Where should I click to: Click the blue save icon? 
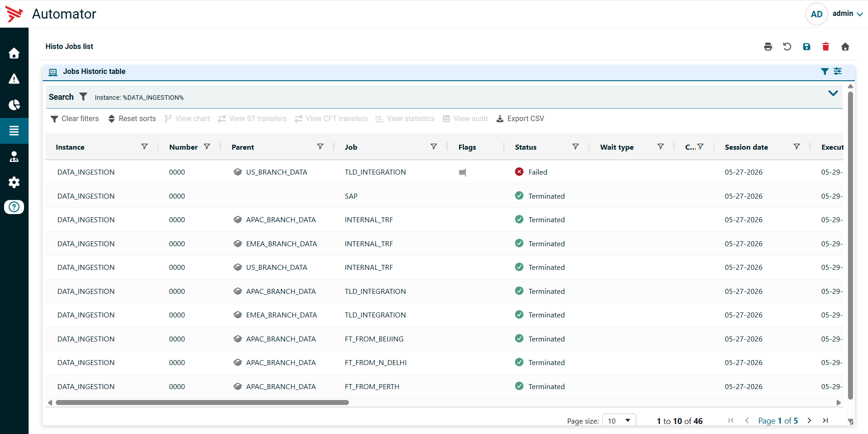[x=806, y=47]
